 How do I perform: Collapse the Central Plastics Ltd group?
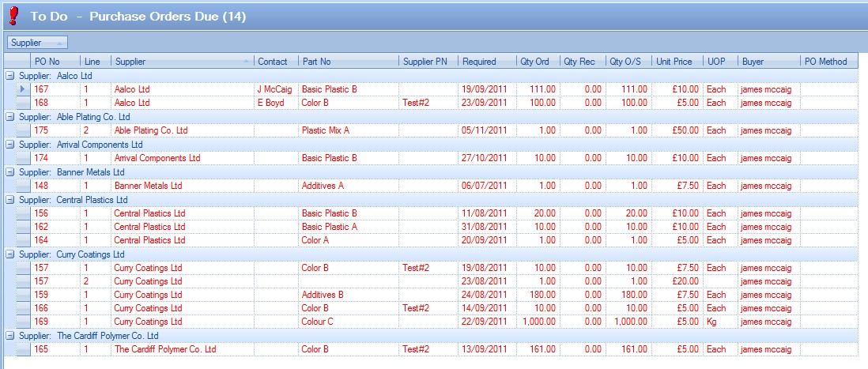coord(10,200)
